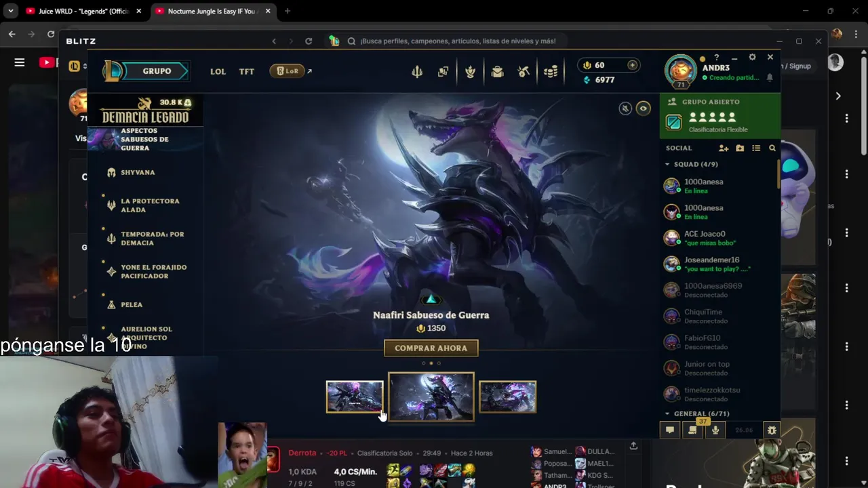Open the GRUPO ABIERTO party panel
The height and width of the screenshot is (488, 868).
[x=720, y=116]
